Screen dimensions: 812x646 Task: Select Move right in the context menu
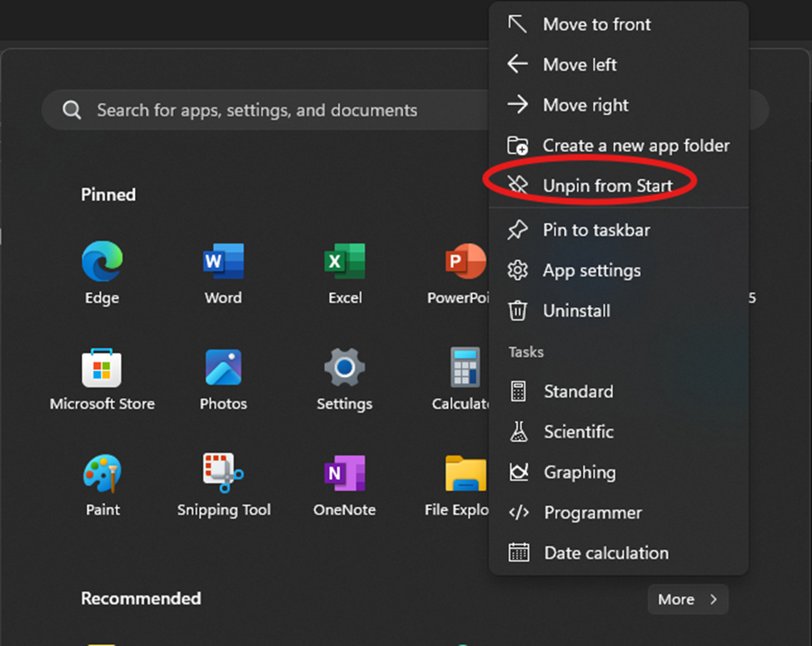tap(619, 105)
